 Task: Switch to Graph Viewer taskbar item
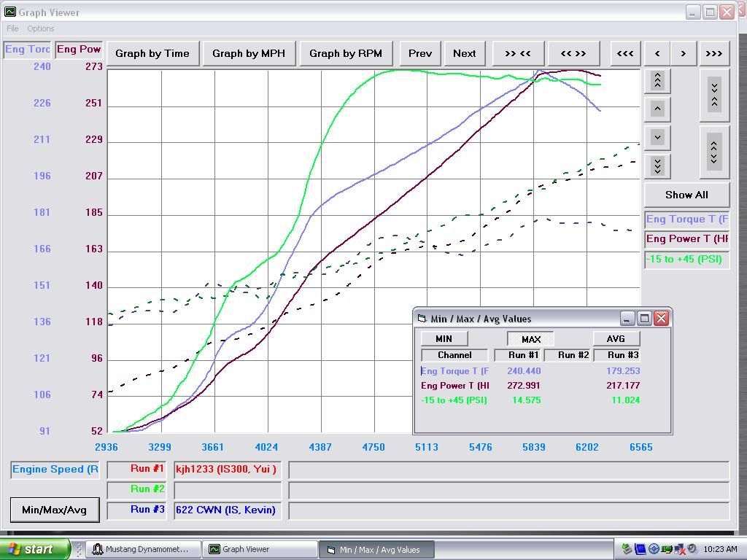pos(259,550)
